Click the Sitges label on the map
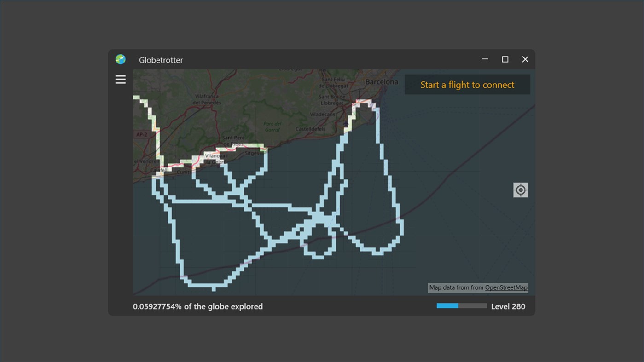 [252, 153]
